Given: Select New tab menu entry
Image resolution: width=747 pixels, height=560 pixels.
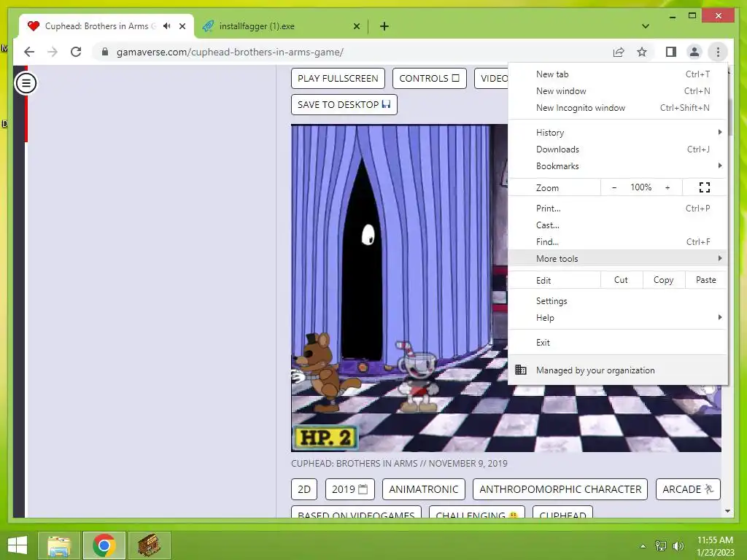Looking at the screenshot, I should click(618, 74).
